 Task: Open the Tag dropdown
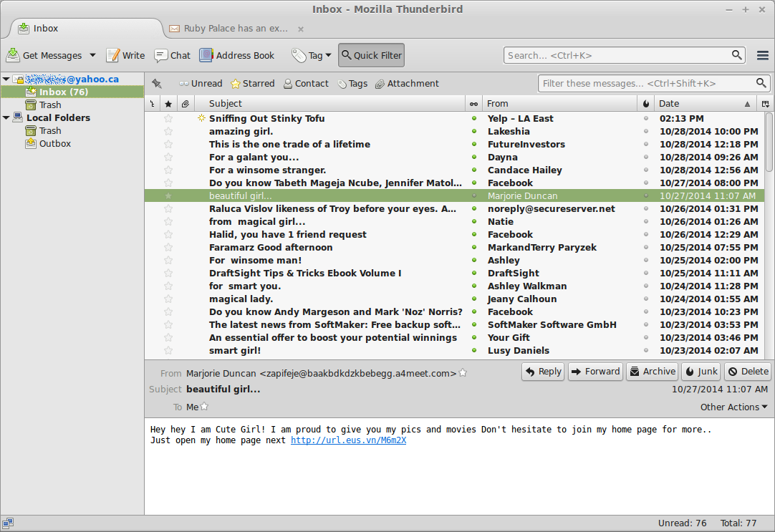(x=312, y=55)
